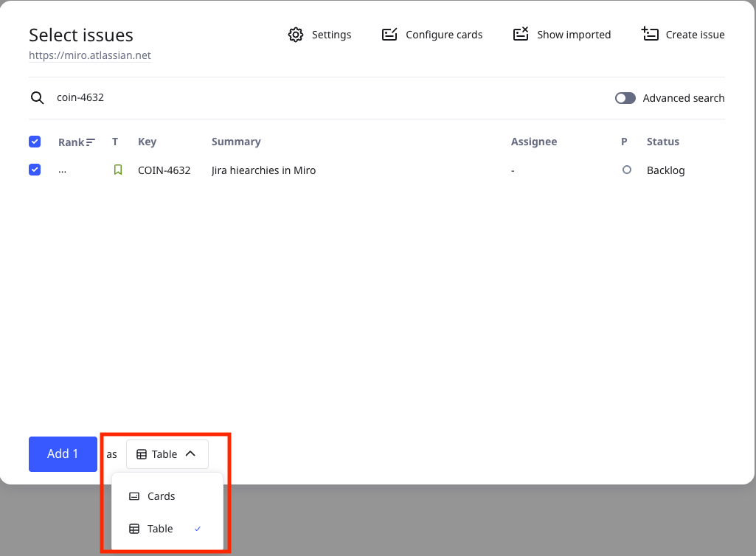Click the green story type icon
Viewport: 756px width, 556px height.
coord(117,170)
